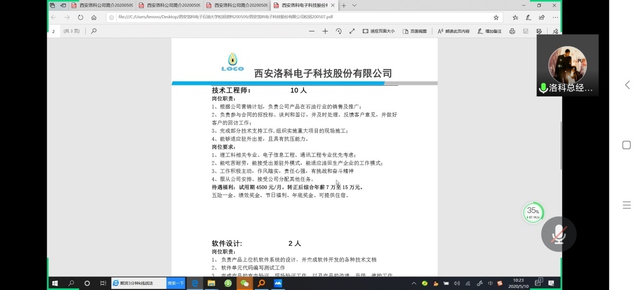Rotate the PDF page
This screenshot has height=290, width=644.
tap(338, 31)
